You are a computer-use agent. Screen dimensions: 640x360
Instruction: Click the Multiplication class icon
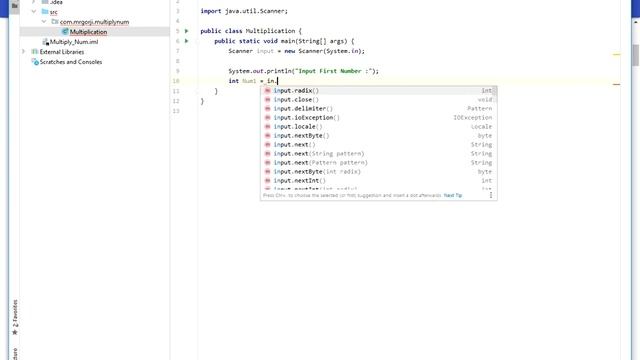(65, 31)
